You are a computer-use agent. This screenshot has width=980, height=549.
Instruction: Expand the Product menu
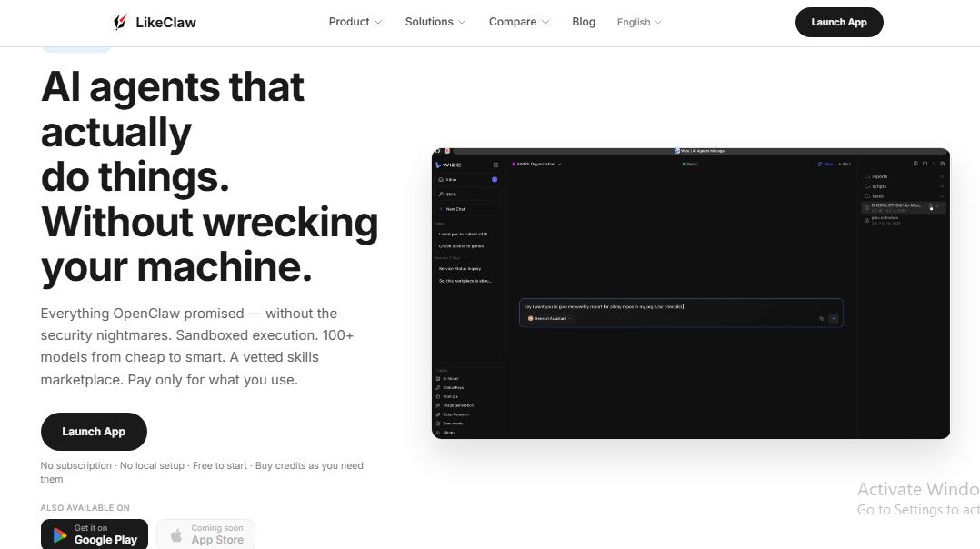click(x=355, y=22)
